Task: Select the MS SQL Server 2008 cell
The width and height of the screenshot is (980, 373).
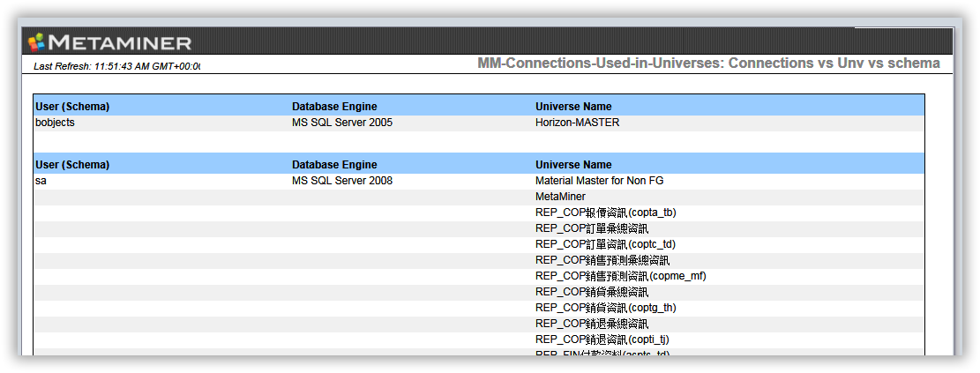Action: (342, 181)
